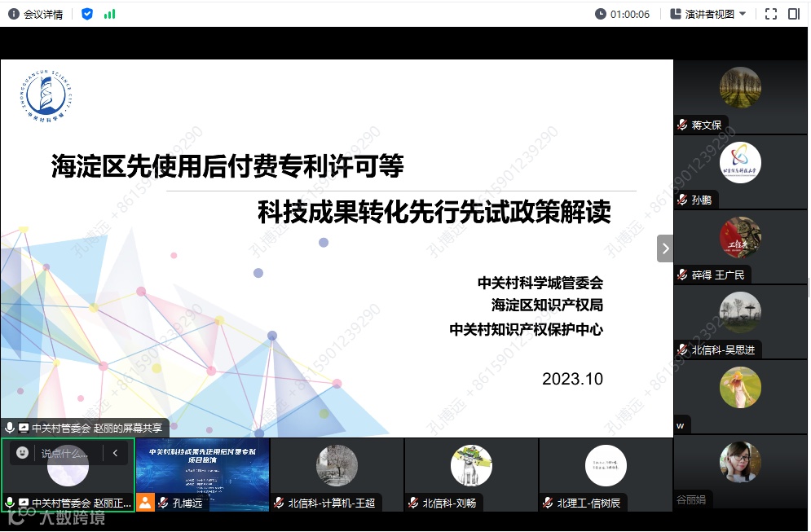The width and height of the screenshot is (811, 532).
Task: Click muted mic icon beside 北信科-计算机-王超
Action: 279,503
